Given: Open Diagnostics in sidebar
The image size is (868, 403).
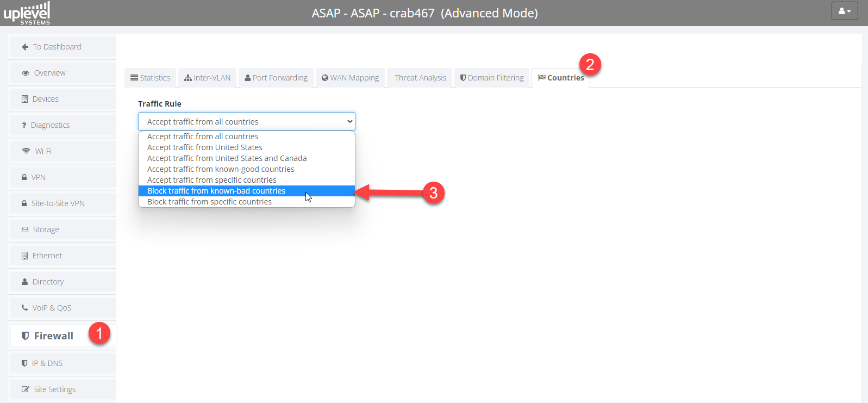Looking at the screenshot, I should 63,125.
